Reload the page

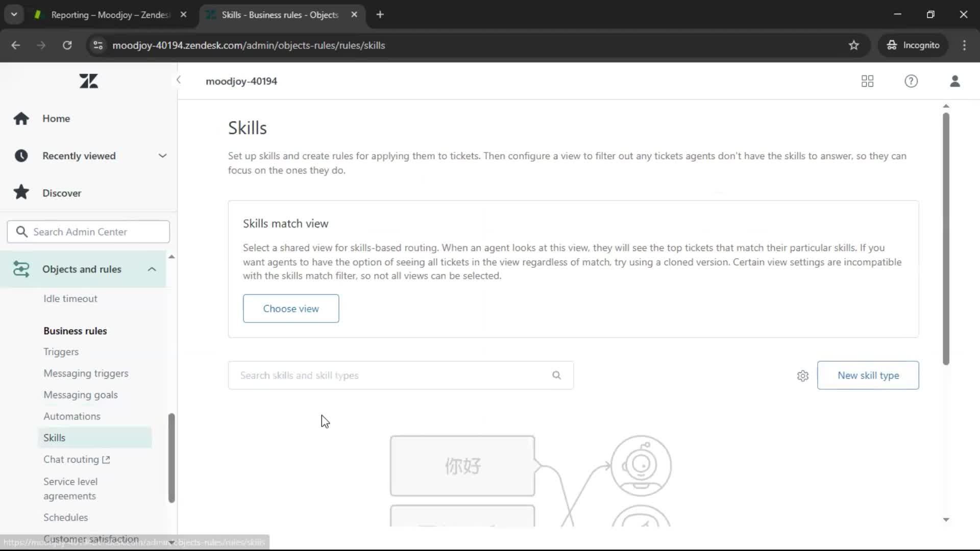click(67, 45)
